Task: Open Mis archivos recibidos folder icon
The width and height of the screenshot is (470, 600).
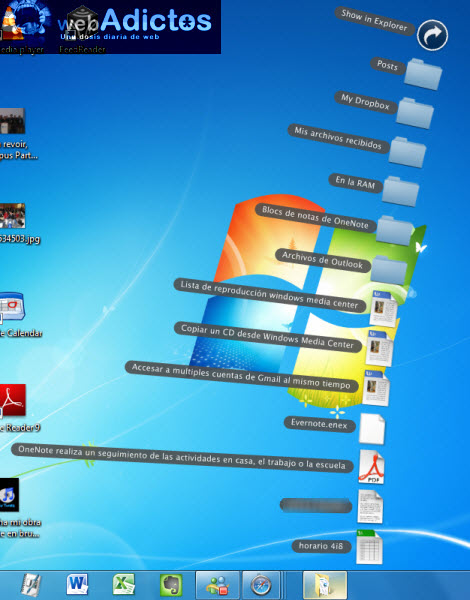Action: pos(407,152)
